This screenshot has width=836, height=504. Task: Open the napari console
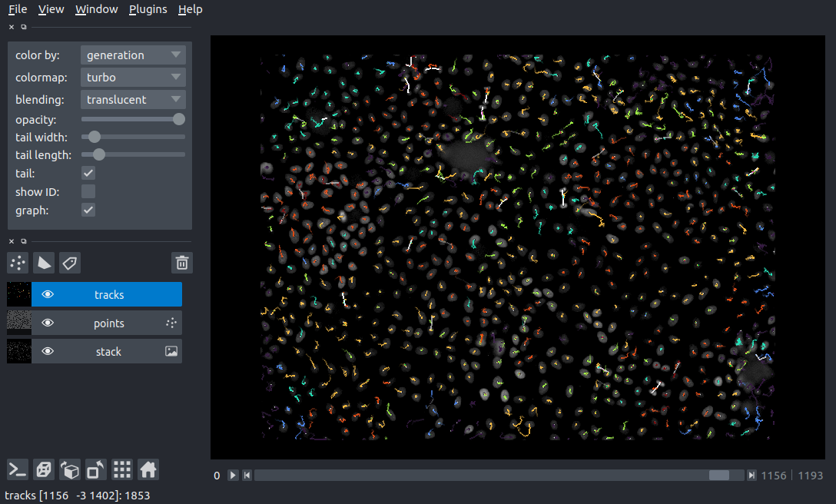[x=17, y=469]
